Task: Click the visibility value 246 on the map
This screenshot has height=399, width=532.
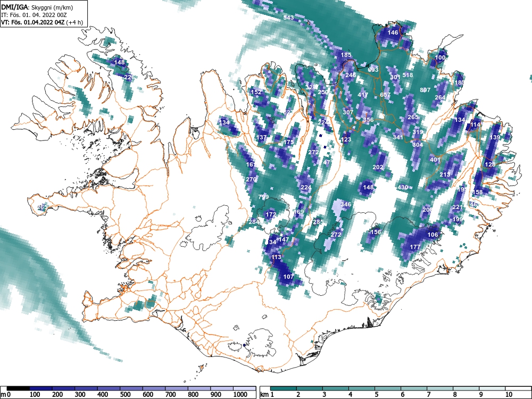Action: click(x=351, y=75)
